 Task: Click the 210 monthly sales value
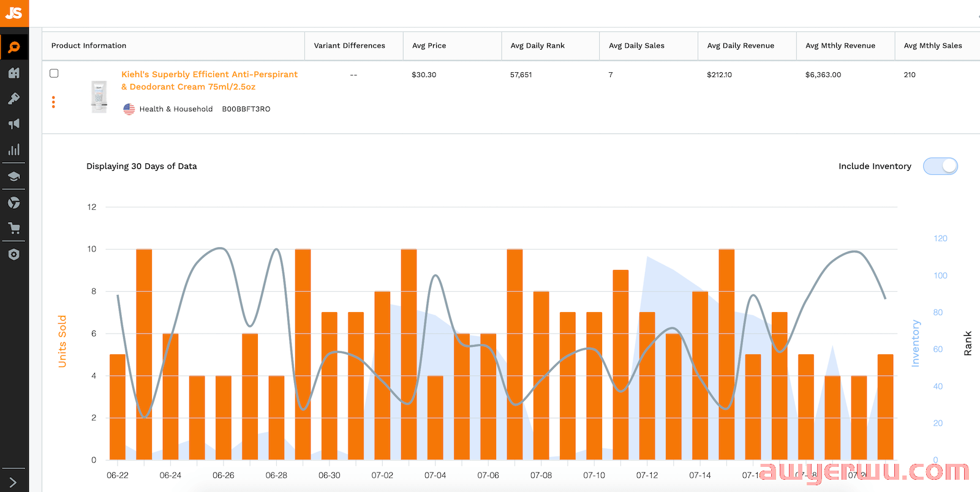tap(910, 75)
